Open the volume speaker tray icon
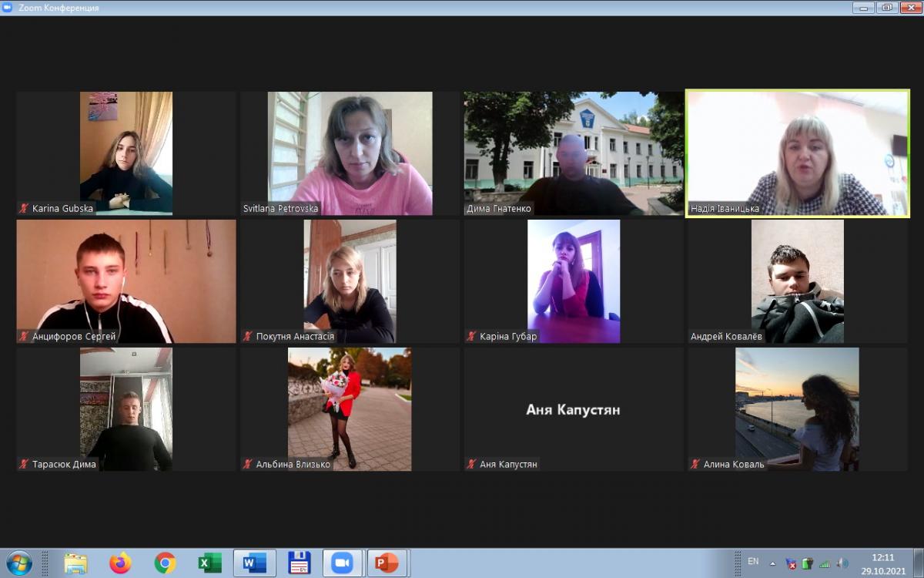Image resolution: width=924 pixels, height=578 pixels. click(842, 563)
